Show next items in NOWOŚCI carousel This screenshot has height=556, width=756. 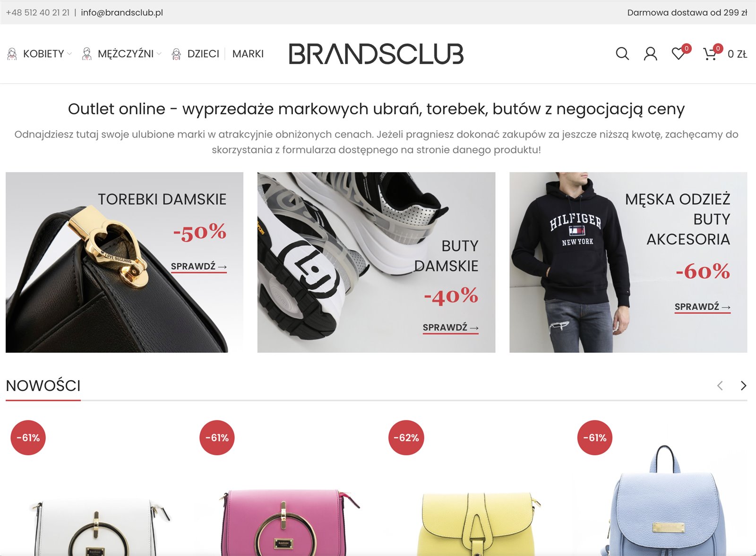[x=743, y=386]
